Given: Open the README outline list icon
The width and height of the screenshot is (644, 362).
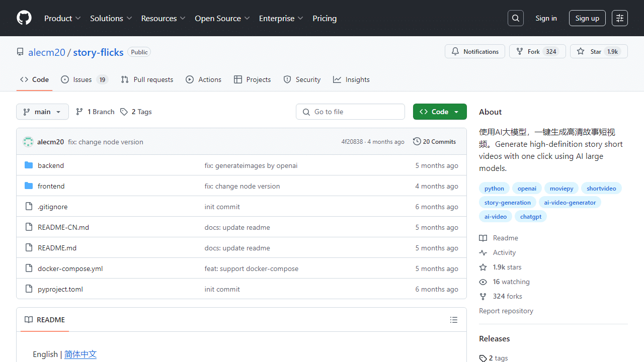Looking at the screenshot, I should coord(454,320).
